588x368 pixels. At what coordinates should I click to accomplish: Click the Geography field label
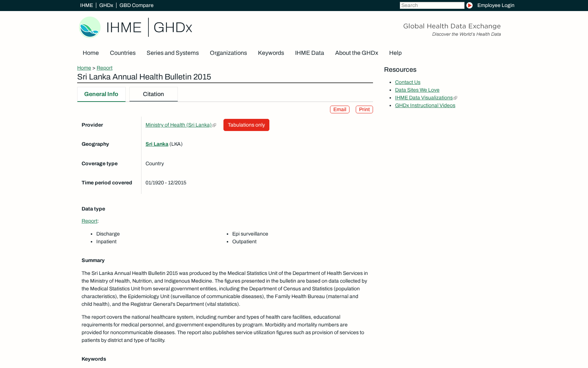(x=95, y=144)
